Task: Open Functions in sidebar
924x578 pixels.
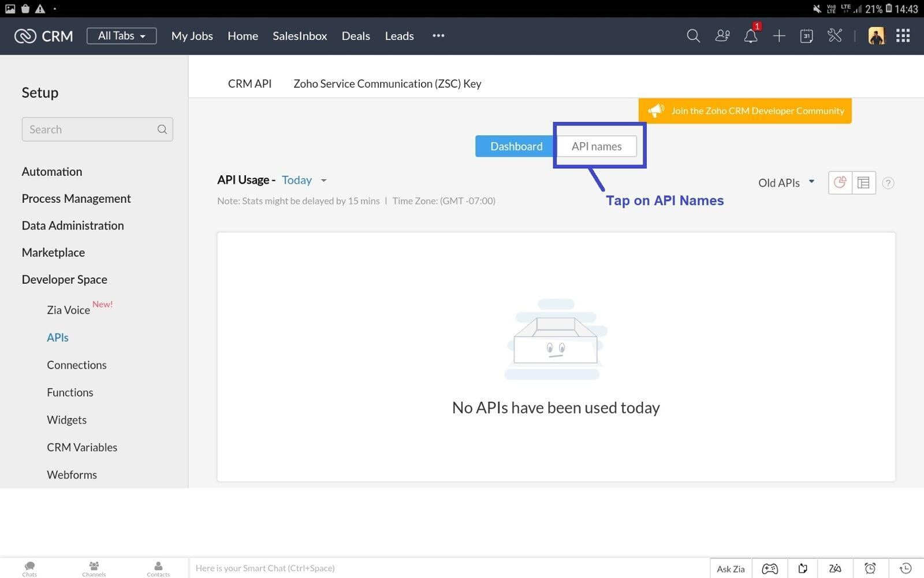Action: point(70,392)
